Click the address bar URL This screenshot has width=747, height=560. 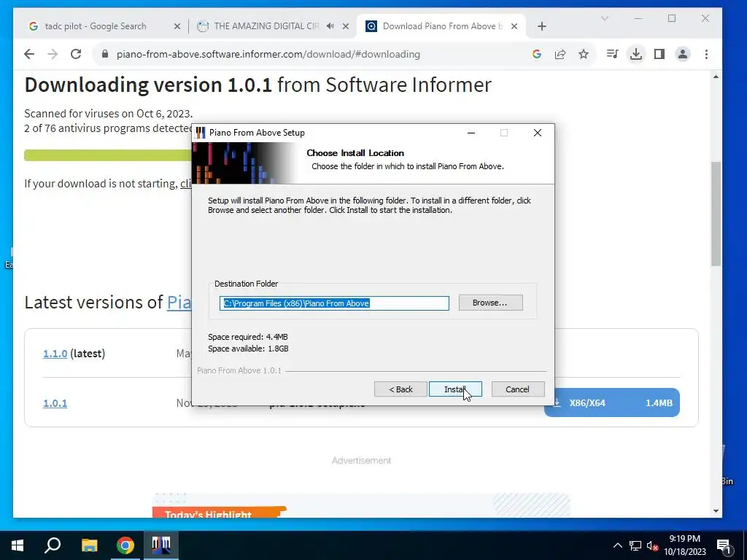[x=268, y=54]
